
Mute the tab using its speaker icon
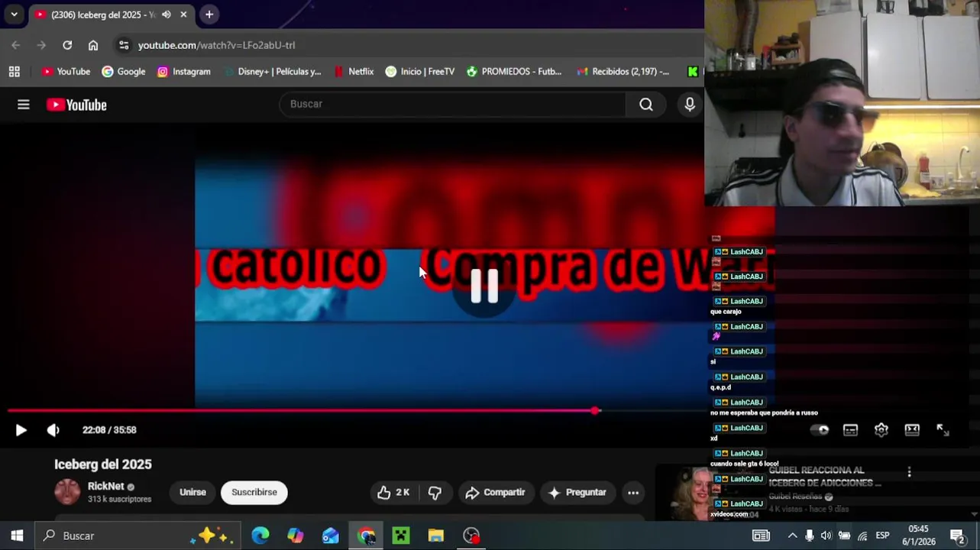[166, 15]
